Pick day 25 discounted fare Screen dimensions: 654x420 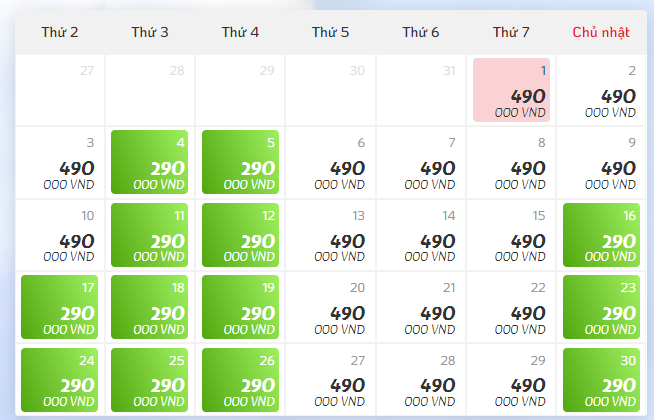[x=149, y=380]
